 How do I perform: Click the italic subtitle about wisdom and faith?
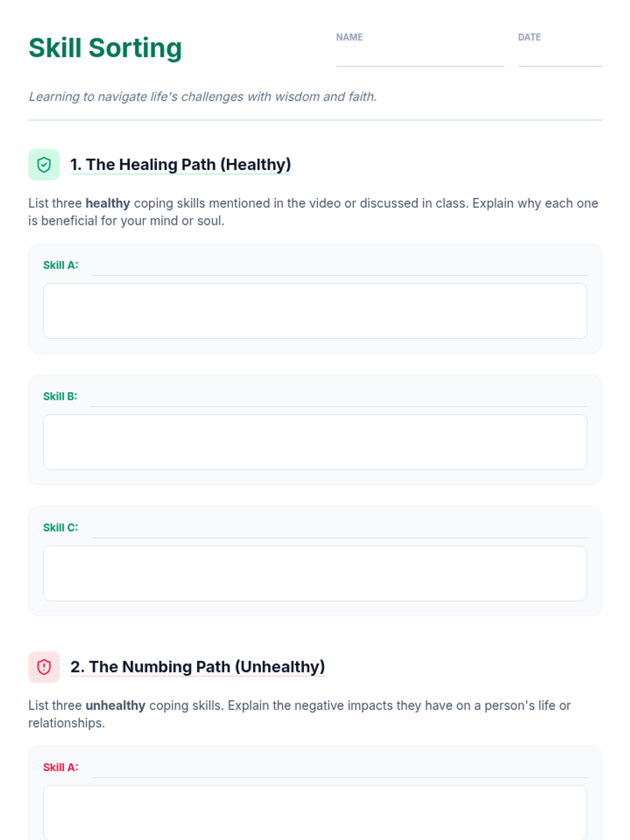click(203, 97)
